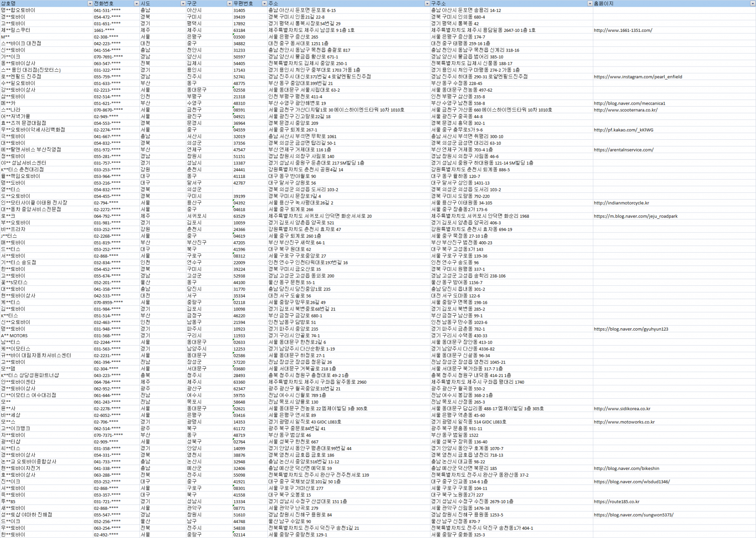
Task: Open the 주소 column filter dropdown
Action: (x=427, y=4)
